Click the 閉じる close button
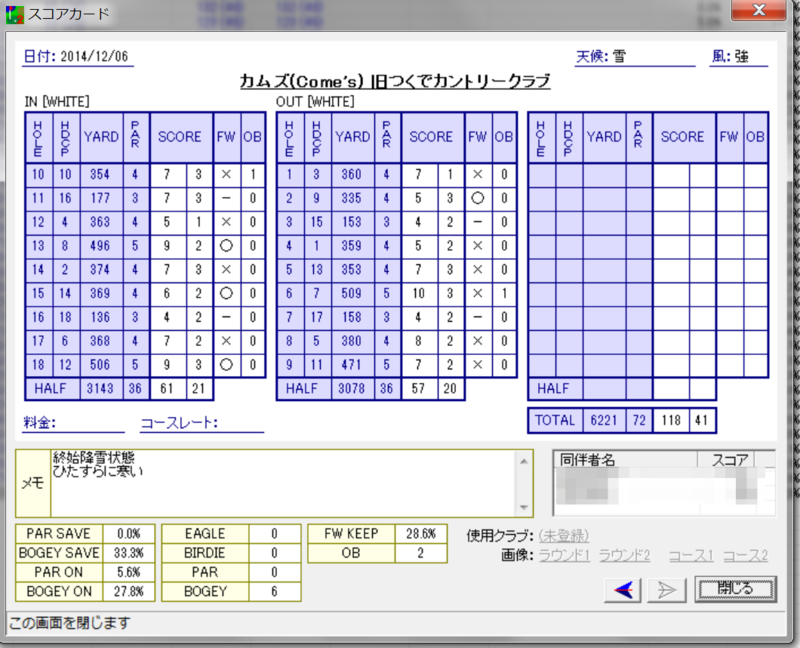Image resolution: width=800 pixels, height=648 pixels. (735, 589)
